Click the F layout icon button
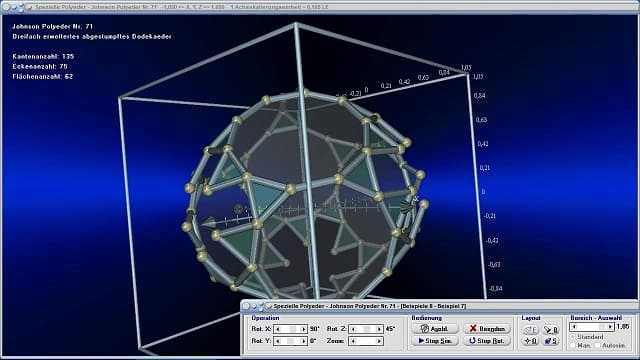The width and height of the screenshot is (640, 360). tap(530, 329)
